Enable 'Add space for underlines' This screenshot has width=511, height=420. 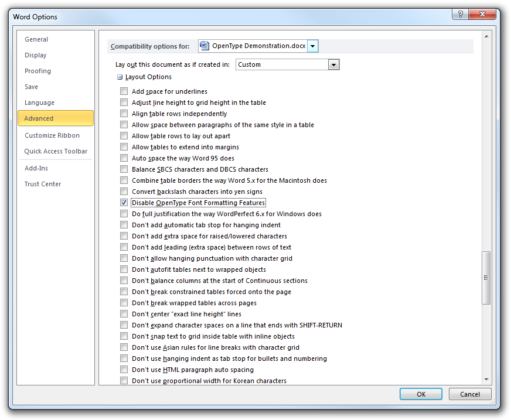124,91
